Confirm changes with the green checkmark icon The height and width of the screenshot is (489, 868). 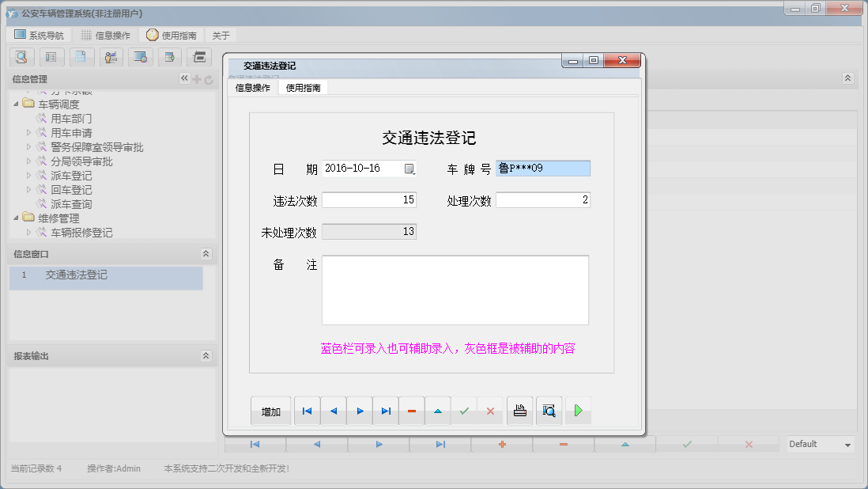tap(464, 411)
